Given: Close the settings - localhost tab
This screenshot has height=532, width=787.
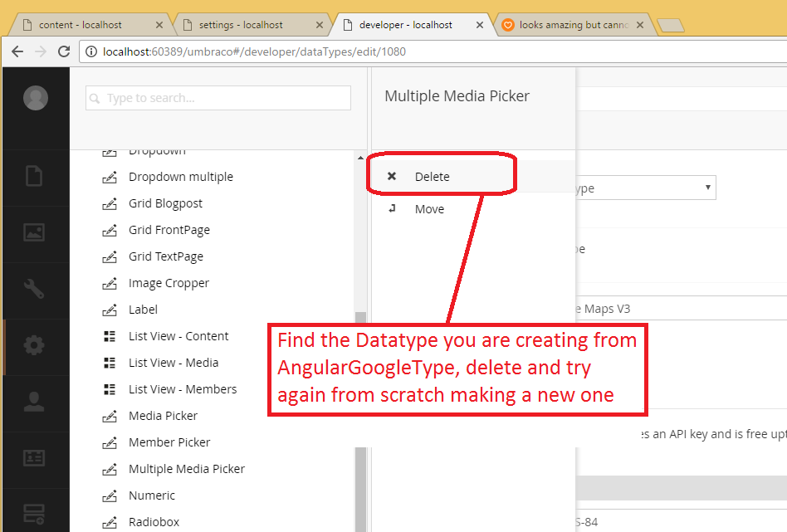Looking at the screenshot, I should (320, 25).
